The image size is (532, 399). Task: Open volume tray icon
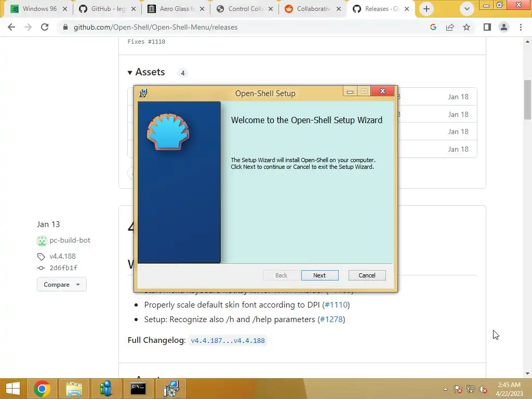point(483,389)
